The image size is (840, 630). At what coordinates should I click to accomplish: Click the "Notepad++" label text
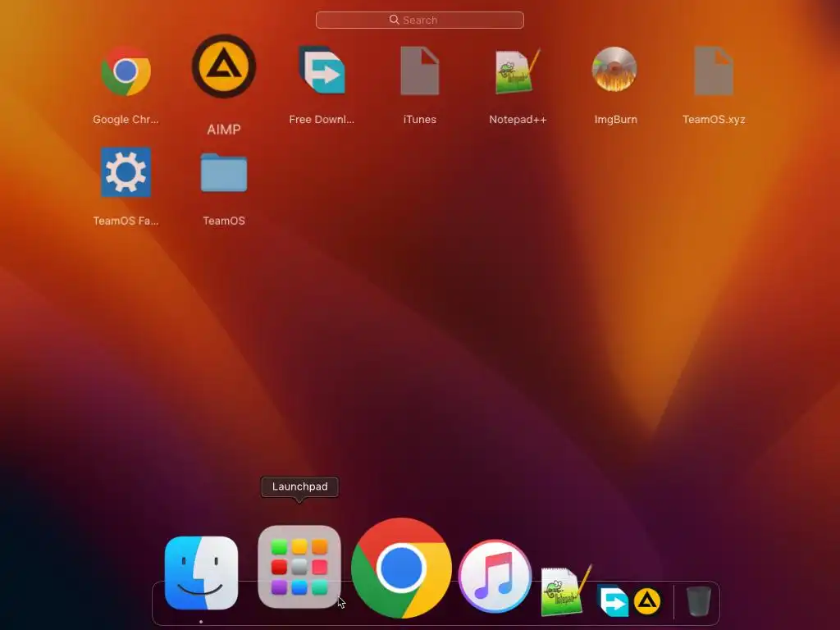(x=518, y=120)
